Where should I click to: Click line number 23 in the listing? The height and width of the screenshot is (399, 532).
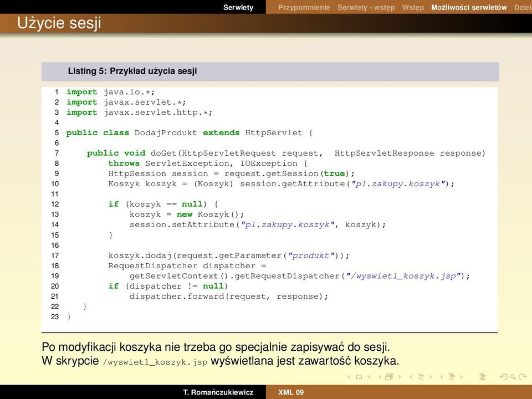(x=55, y=316)
